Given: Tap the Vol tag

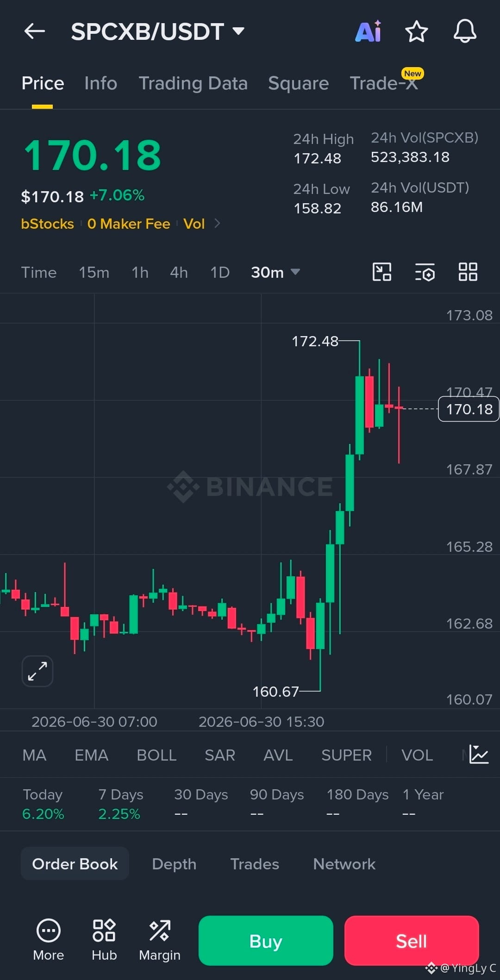Looking at the screenshot, I should [194, 224].
